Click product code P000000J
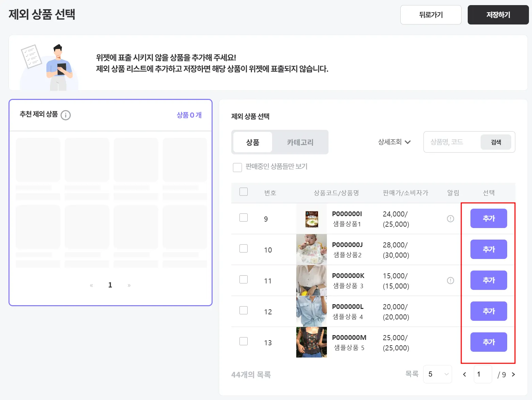Image resolution: width=532 pixels, height=400 pixels. pyautogui.click(x=347, y=245)
